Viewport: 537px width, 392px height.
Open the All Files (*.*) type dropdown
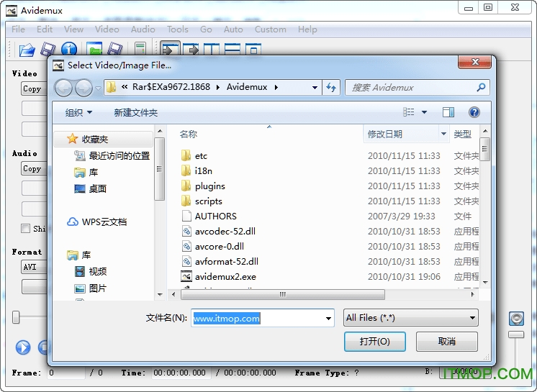pos(410,318)
